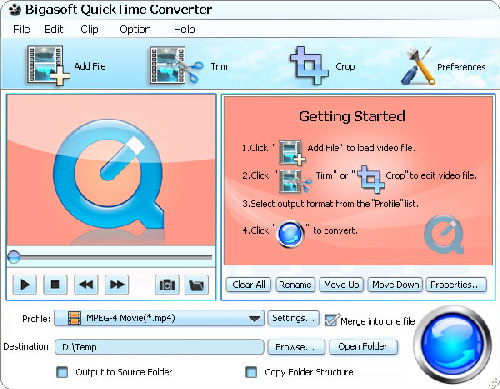500x389 pixels.
Task: Enable Output to Source Folder checkbox
Action: (x=62, y=372)
